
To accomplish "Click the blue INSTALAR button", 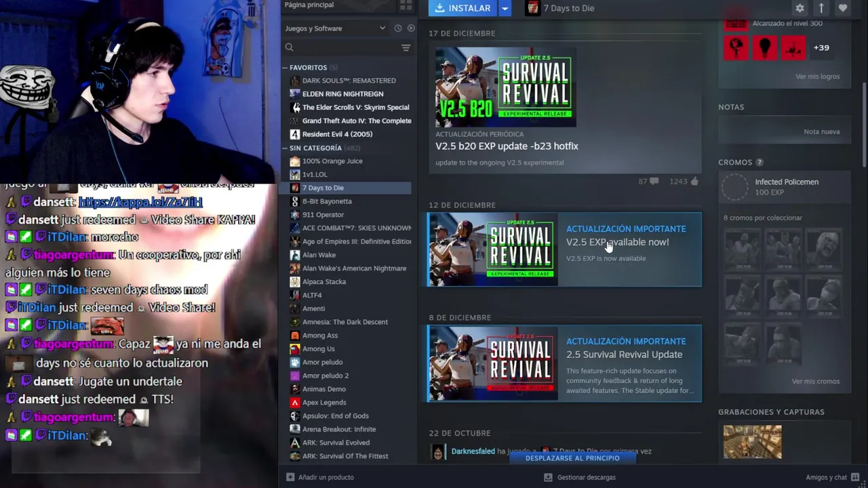I will point(463,8).
